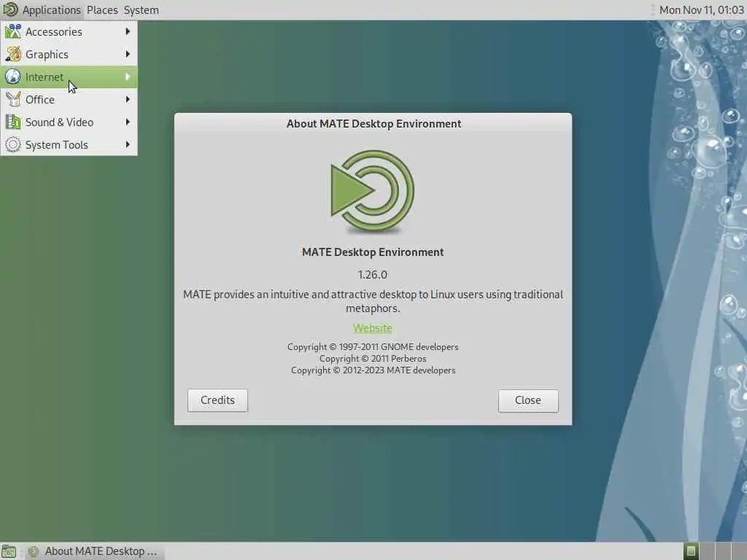747x560 pixels.
Task: Expand Sound & Video submenu arrow
Action: point(128,122)
